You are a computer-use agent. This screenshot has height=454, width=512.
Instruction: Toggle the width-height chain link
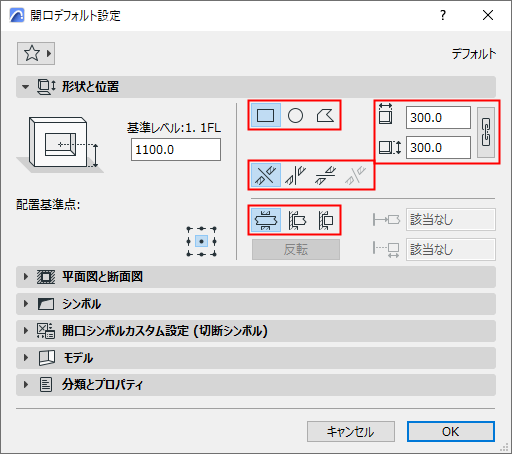click(486, 132)
